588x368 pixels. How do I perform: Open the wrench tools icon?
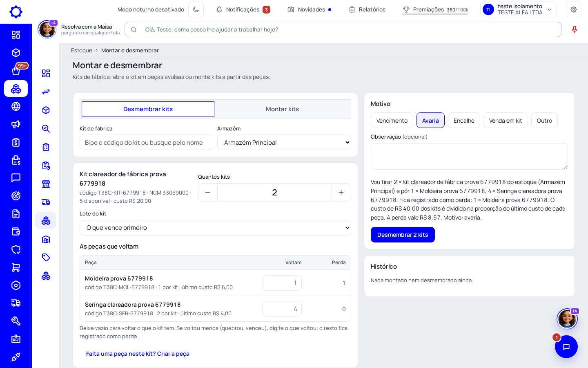tap(16, 321)
